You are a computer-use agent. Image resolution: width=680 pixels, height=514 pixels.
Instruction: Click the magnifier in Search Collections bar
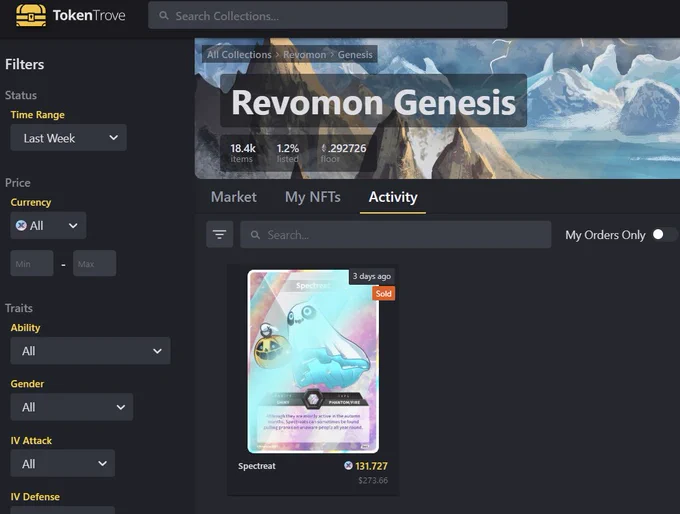coord(163,16)
